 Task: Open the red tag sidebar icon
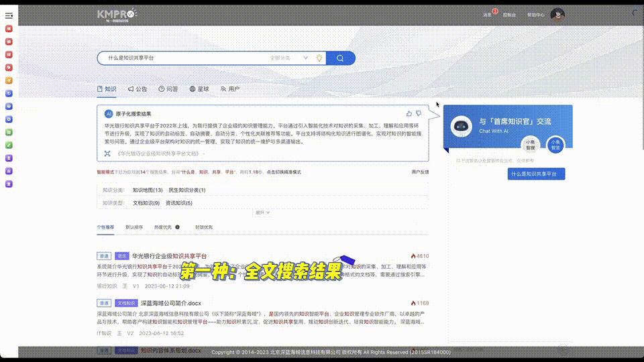(9, 67)
